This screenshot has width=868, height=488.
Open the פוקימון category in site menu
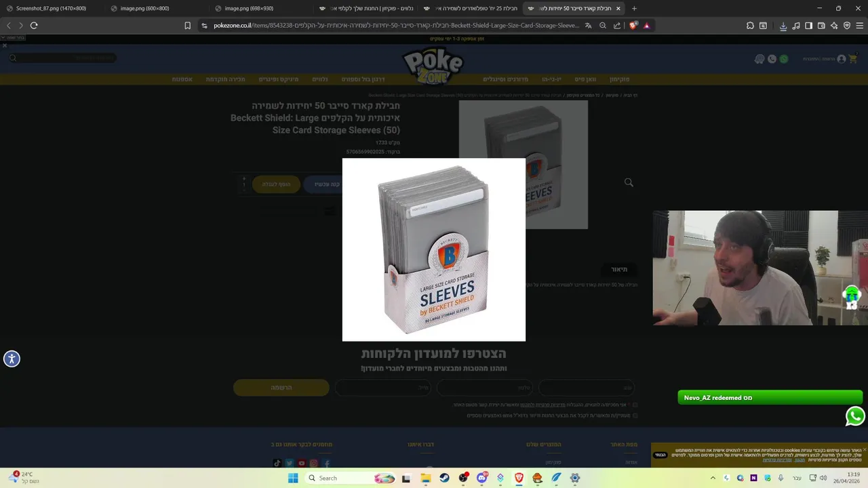point(619,79)
